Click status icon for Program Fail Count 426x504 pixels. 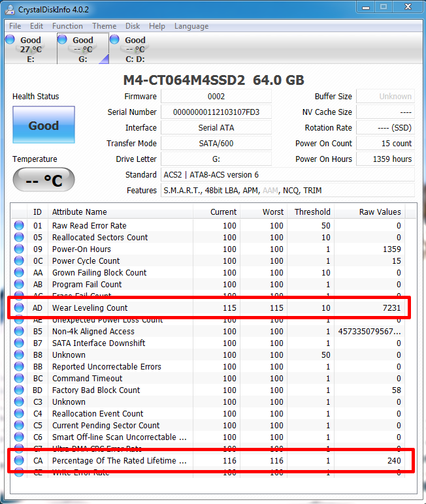point(19,284)
